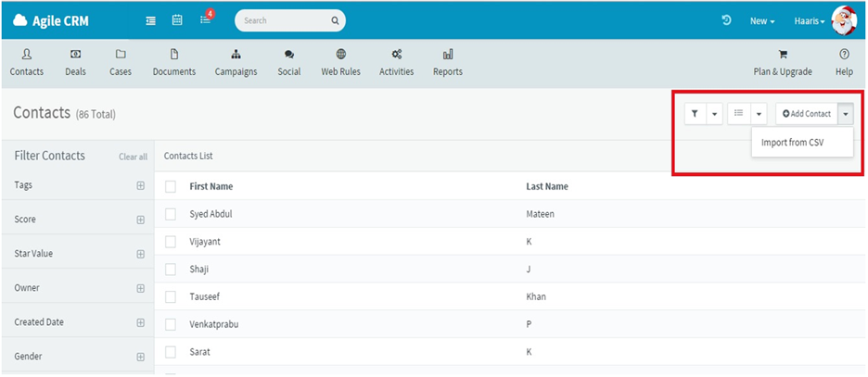Select the Venkatprabu row checkbox
This screenshot has width=868, height=377.
(171, 324)
